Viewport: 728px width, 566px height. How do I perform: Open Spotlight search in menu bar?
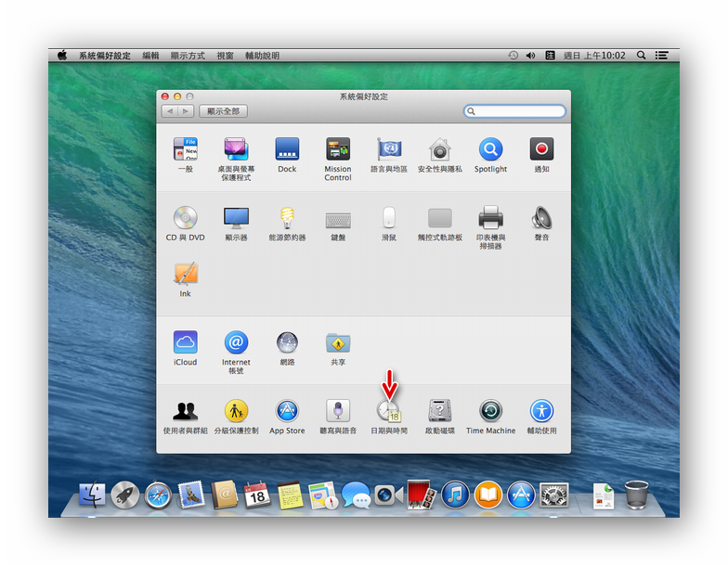click(641, 56)
